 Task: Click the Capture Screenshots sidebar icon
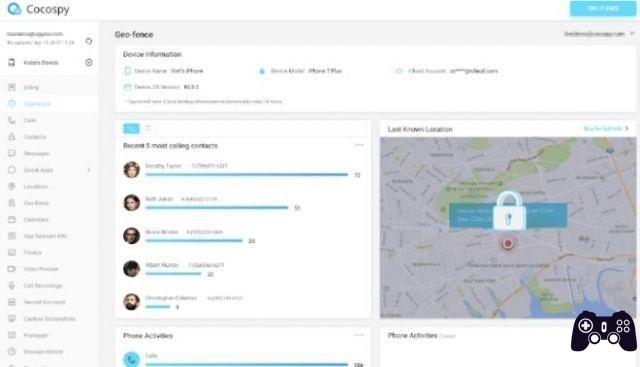coord(12,318)
